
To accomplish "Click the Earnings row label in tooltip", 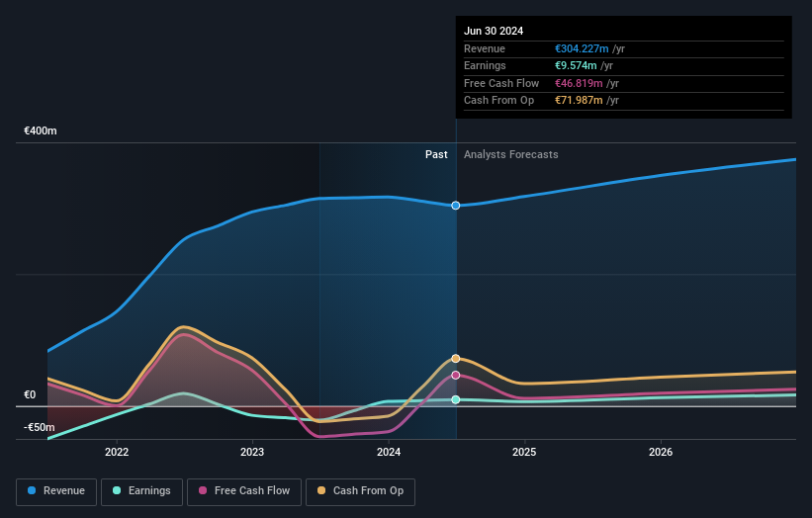I will pos(485,65).
